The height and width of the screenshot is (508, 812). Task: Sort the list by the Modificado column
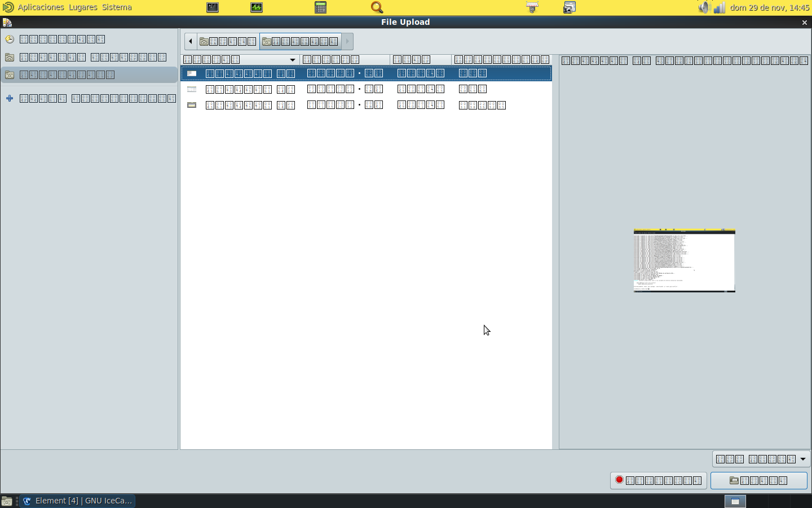[501, 60]
